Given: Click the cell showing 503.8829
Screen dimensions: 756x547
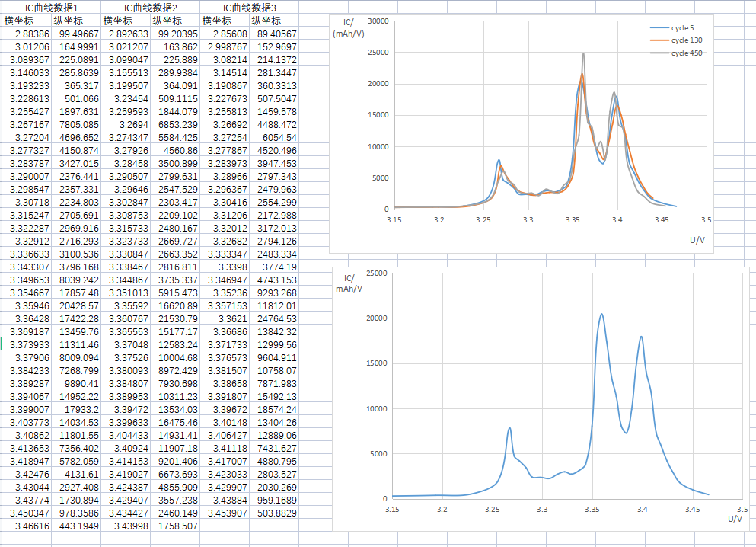Looking at the screenshot, I should [274, 513].
